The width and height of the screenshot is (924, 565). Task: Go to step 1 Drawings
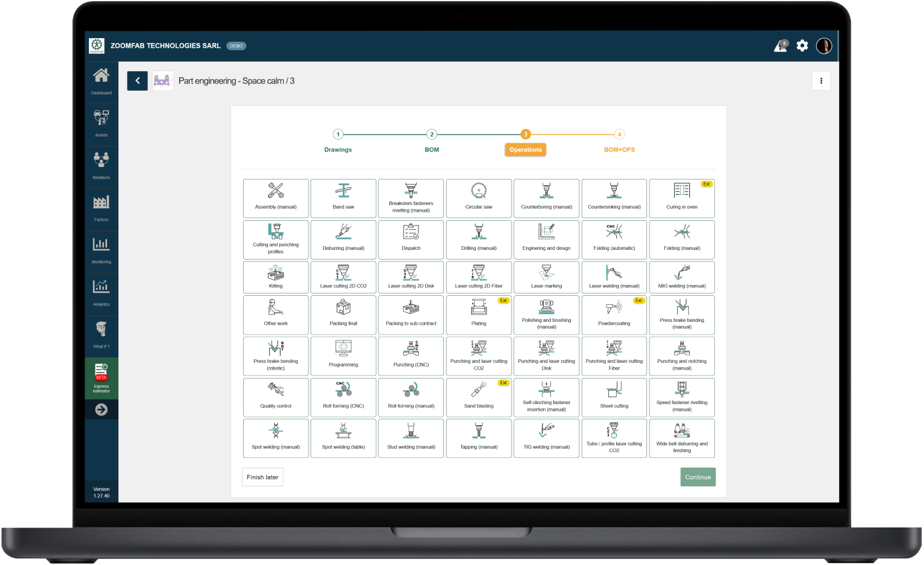(337, 140)
